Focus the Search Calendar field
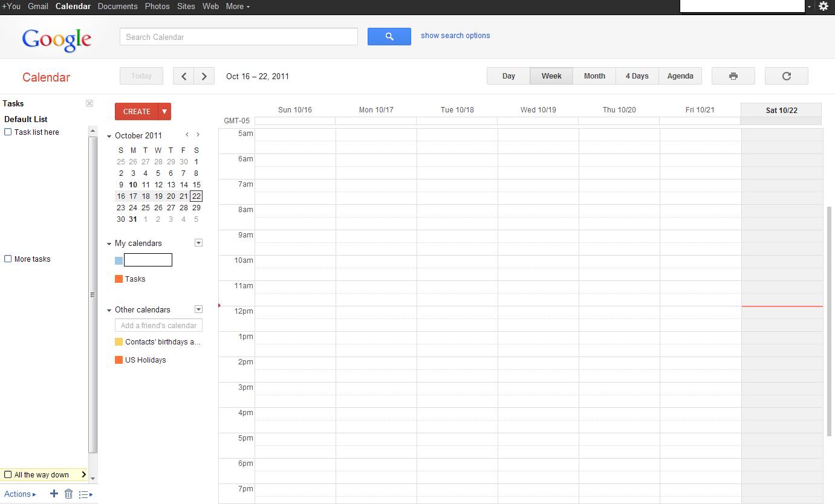 [239, 36]
